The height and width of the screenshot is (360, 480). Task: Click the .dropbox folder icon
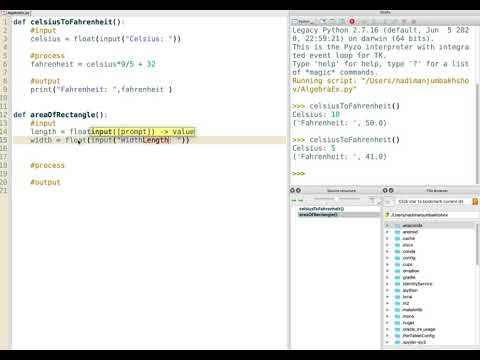pyautogui.click(x=397, y=271)
